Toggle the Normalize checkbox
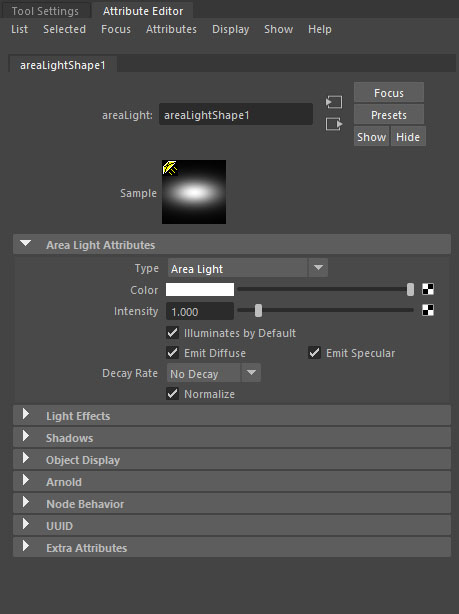The height and width of the screenshot is (614, 459). pyautogui.click(x=172, y=394)
